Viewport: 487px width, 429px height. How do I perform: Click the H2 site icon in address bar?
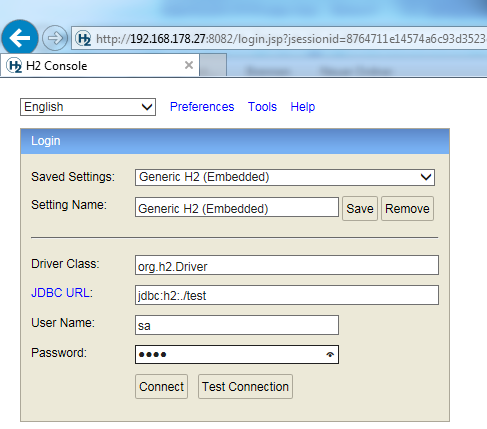83,38
